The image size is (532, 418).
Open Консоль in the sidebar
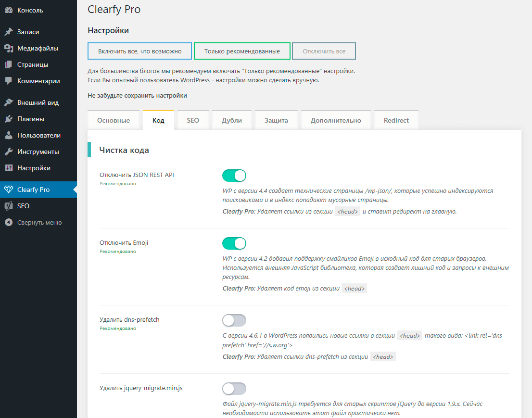(x=38, y=10)
